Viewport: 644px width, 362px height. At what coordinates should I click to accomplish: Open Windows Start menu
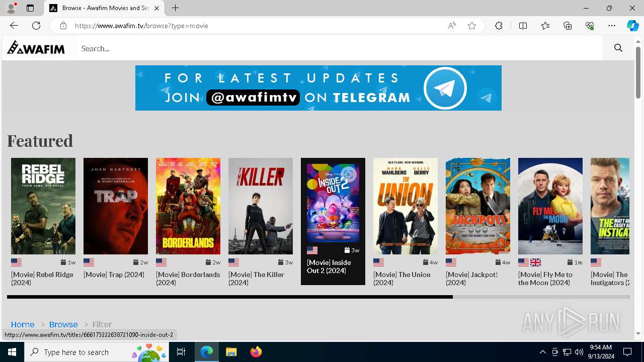point(12,352)
